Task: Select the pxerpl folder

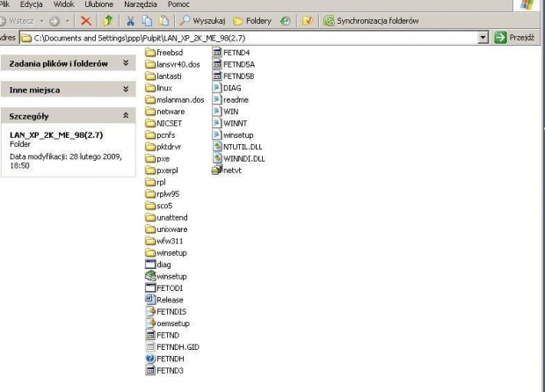Action: [162, 171]
